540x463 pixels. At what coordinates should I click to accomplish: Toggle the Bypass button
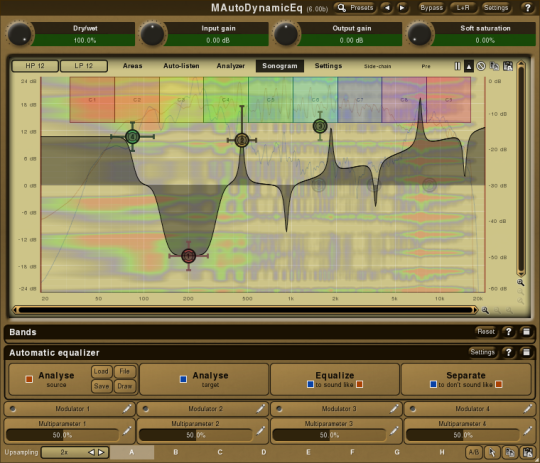[x=431, y=8]
